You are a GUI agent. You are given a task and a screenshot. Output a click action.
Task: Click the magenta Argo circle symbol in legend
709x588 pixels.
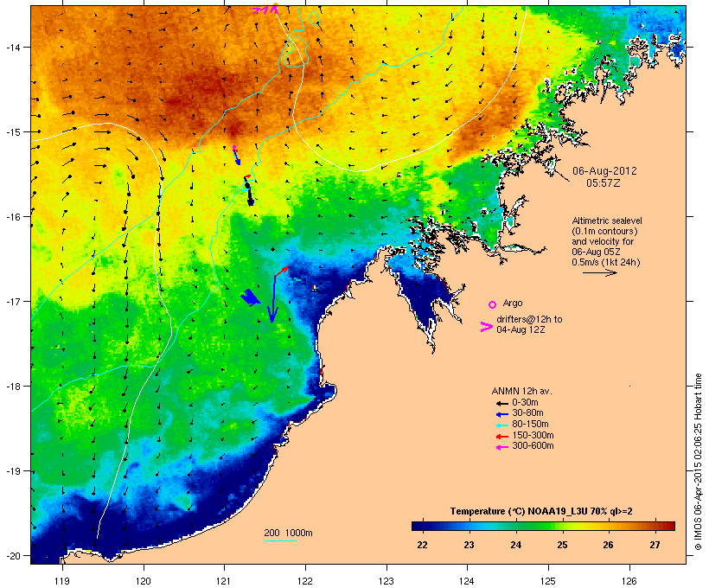pyautogui.click(x=493, y=304)
